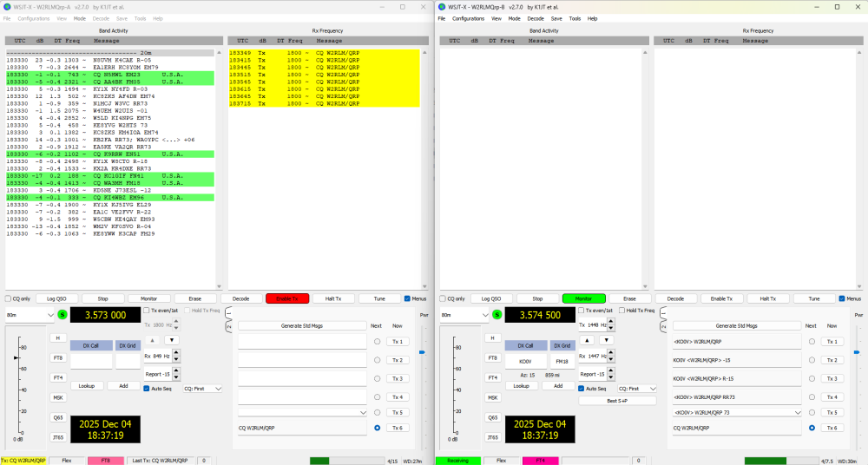Click the green S indicator in window B

[497, 314]
